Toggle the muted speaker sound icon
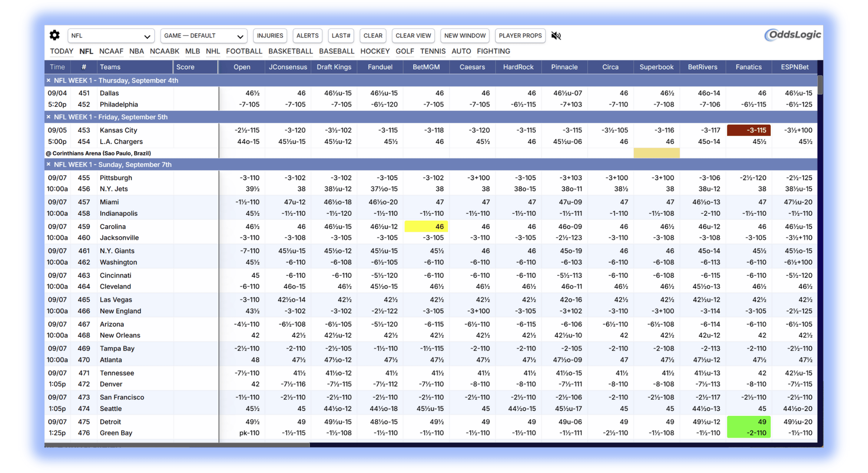This screenshot has height=473, width=868. click(x=556, y=36)
